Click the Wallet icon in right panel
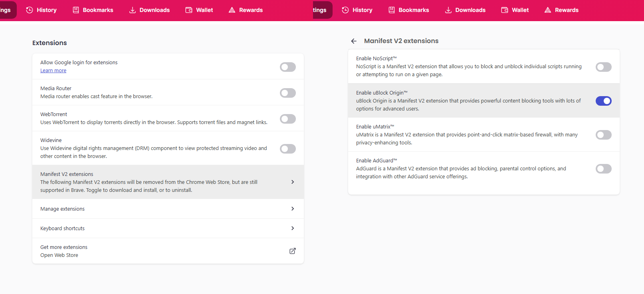 pos(505,10)
